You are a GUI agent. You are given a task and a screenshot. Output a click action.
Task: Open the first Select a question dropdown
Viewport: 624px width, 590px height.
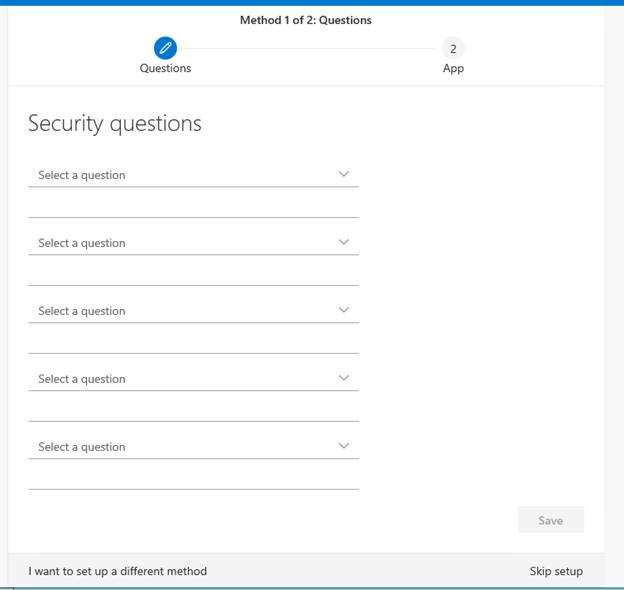[193, 175]
